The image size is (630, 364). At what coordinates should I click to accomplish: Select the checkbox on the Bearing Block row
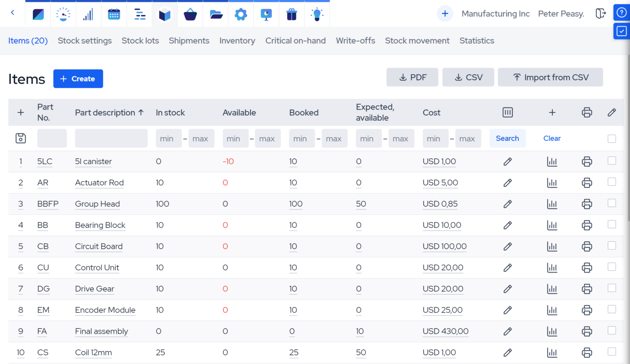(612, 225)
